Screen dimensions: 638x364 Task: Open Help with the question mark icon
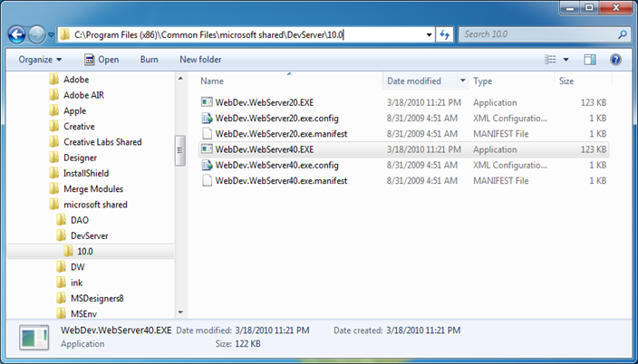pyautogui.click(x=615, y=60)
